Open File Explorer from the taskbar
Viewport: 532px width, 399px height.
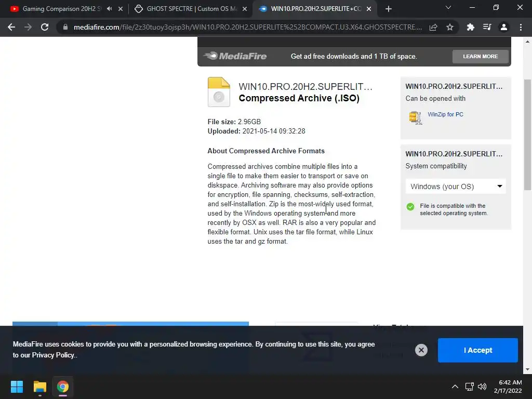[x=39, y=387]
